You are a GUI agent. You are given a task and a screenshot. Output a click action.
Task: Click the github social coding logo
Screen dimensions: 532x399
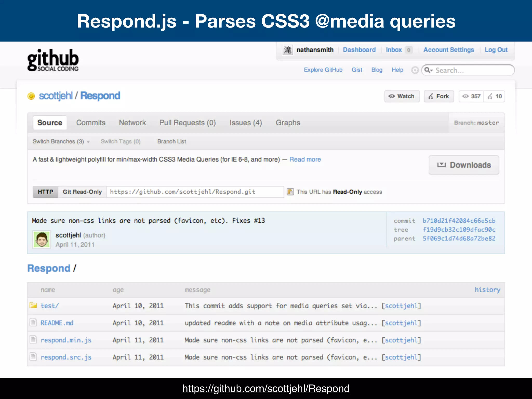point(53,60)
